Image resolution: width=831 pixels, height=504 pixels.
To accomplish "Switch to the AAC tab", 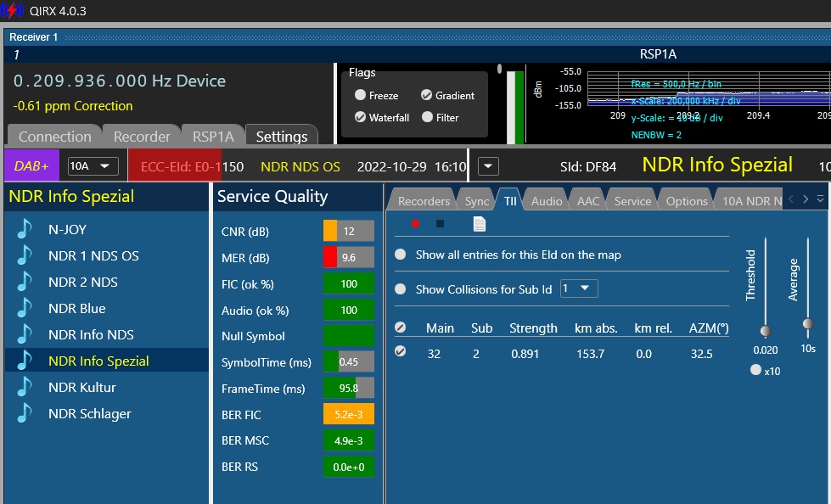I will [587, 201].
